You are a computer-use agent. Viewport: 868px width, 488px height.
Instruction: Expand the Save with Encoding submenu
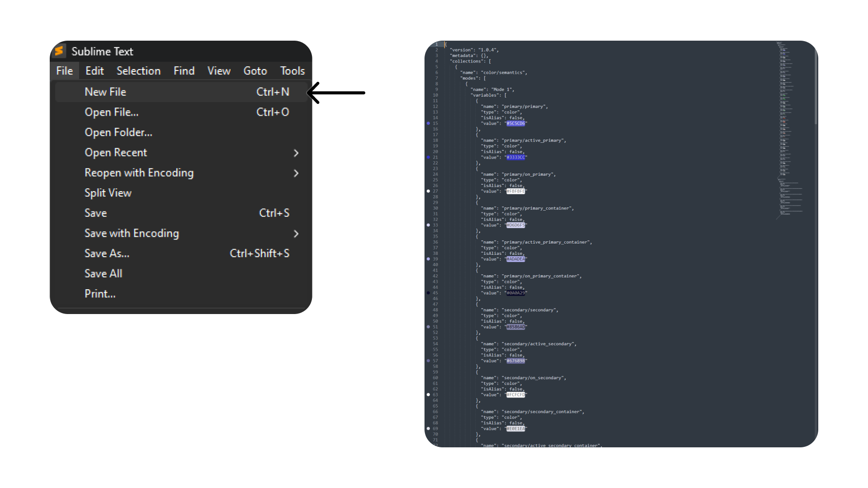(296, 234)
